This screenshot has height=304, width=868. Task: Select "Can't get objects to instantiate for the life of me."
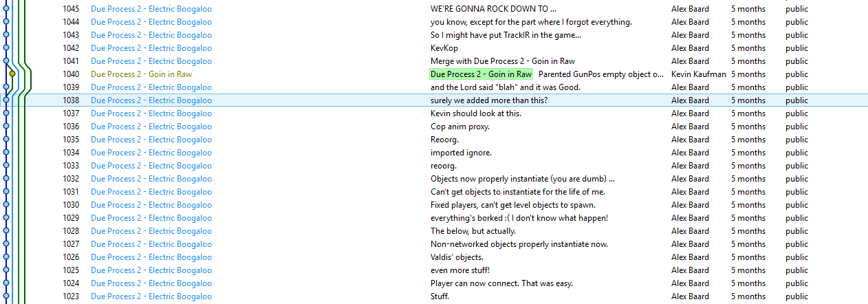[518, 192]
